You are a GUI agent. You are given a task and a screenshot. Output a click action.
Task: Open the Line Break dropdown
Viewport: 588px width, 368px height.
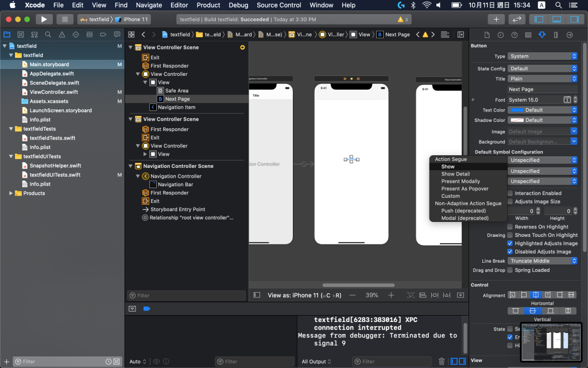(x=543, y=261)
